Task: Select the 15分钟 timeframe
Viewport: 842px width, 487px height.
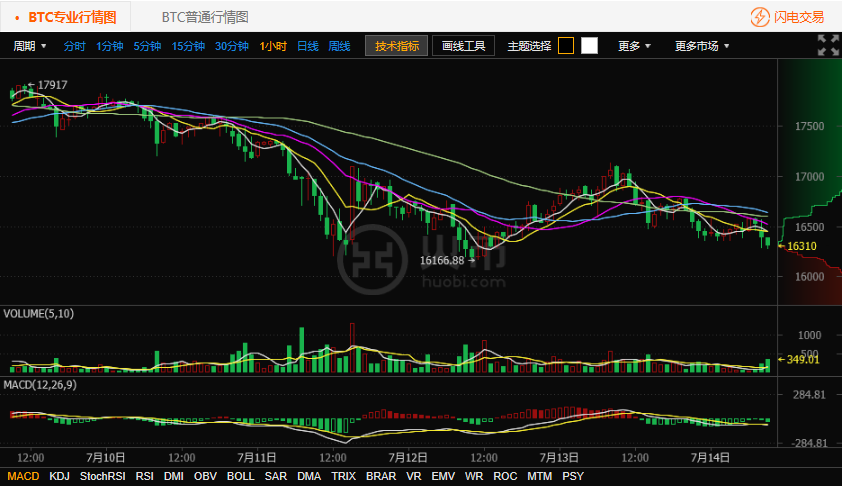Action: [x=188, y=46]
